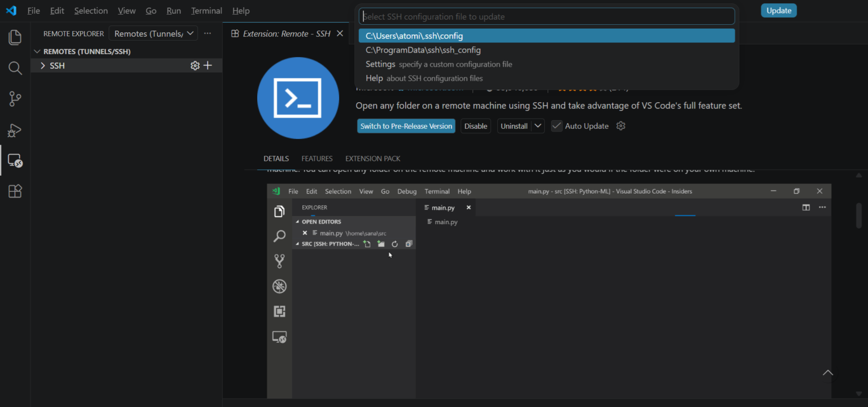
Task: Open the Selection menu
Action: pyautogui.click(x=91, y=11)
